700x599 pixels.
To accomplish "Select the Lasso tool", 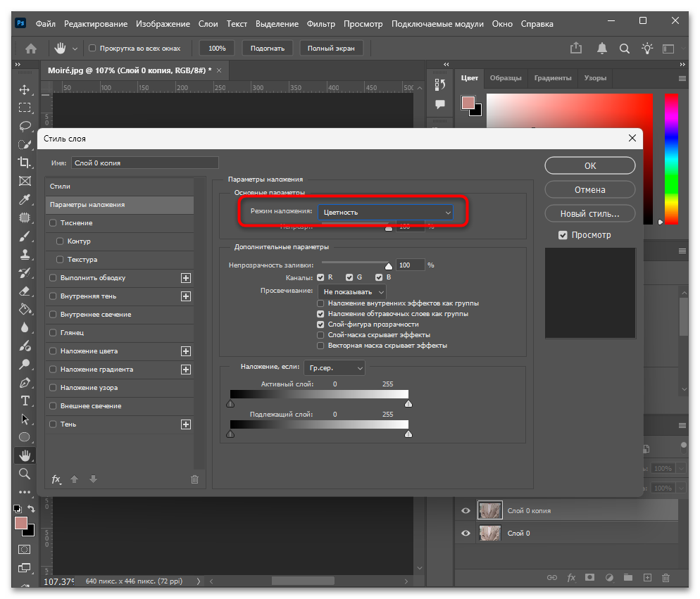I will [25, 126].
